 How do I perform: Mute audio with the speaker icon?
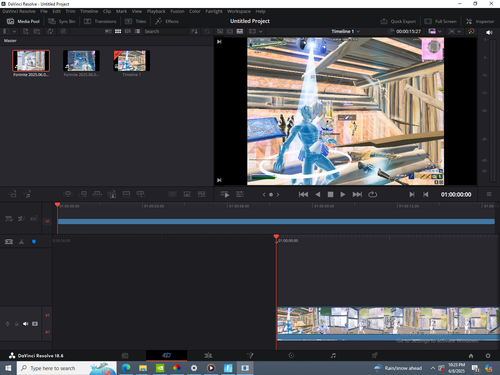[x=489, y=32]
